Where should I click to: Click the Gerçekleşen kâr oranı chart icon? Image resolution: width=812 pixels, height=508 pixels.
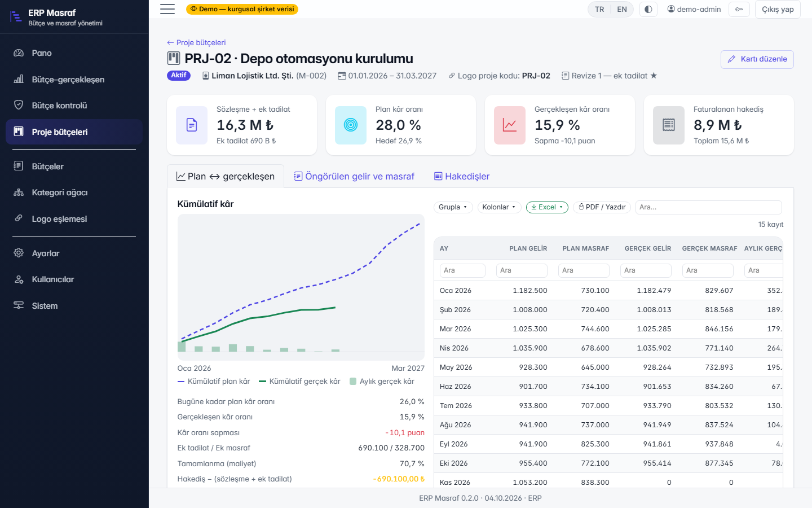(510, 125)
